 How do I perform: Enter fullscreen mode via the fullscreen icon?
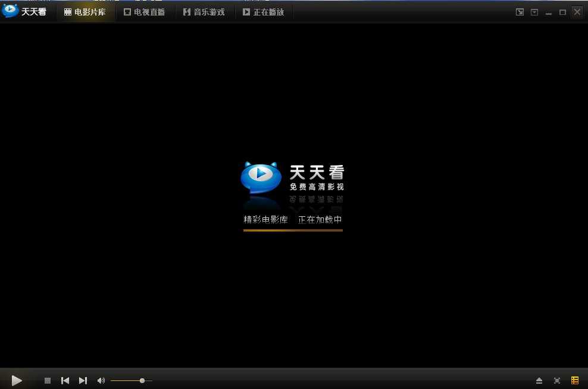point(556,380)
